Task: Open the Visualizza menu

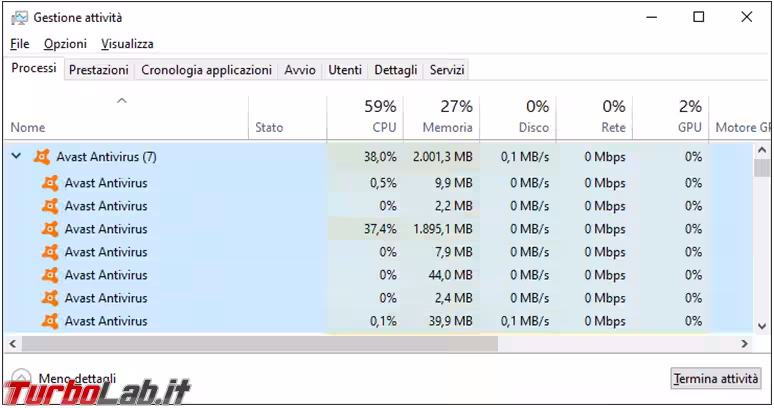Action: (127, 44)
